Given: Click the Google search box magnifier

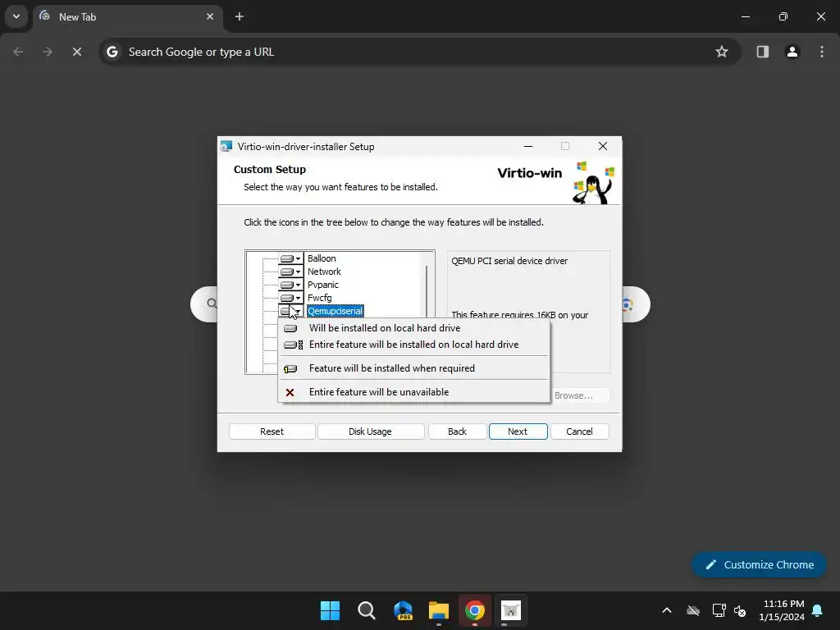Looking at the screenshot, I should coord(212,304).
